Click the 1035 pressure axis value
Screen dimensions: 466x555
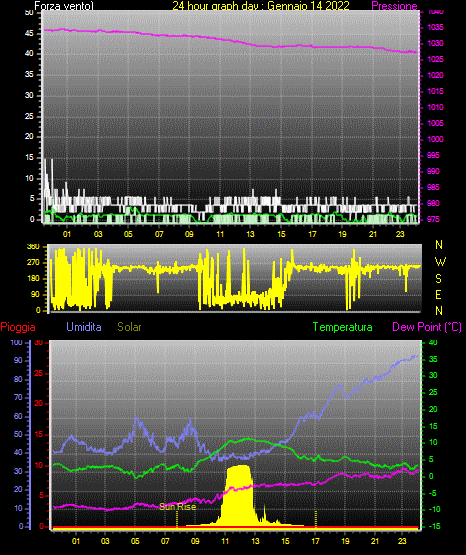435,27
